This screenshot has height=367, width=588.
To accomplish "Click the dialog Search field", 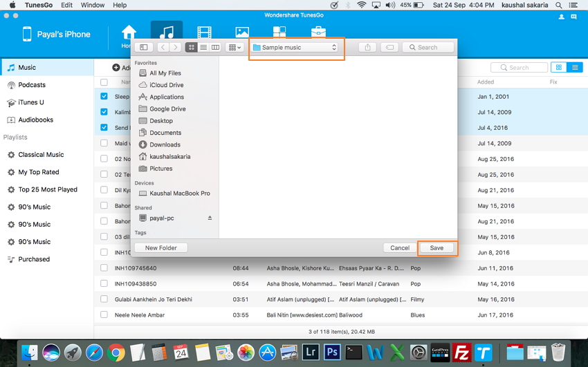I will [428, 47].
